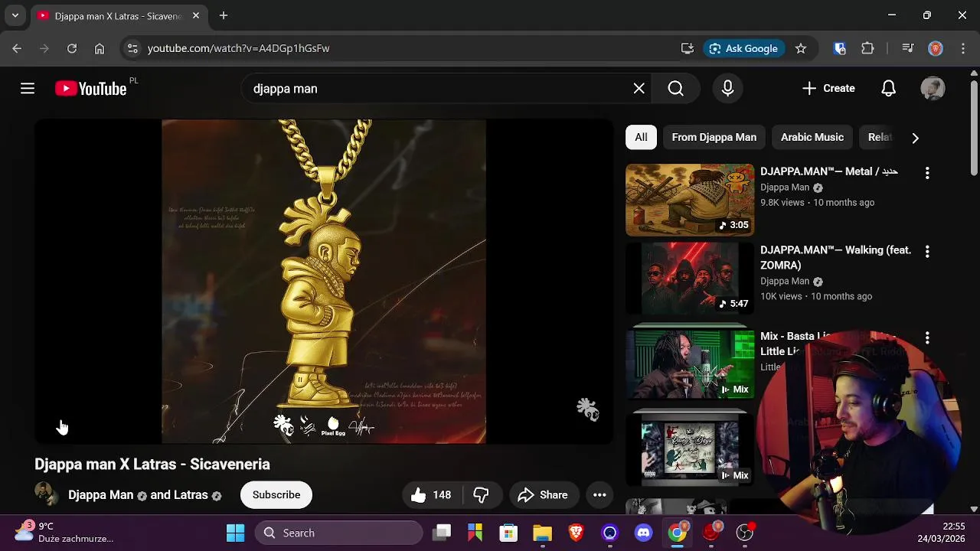Open the Mix - Basta thumbnail
Viewport: 980px width, 551px height.
[x=690, y=364]
